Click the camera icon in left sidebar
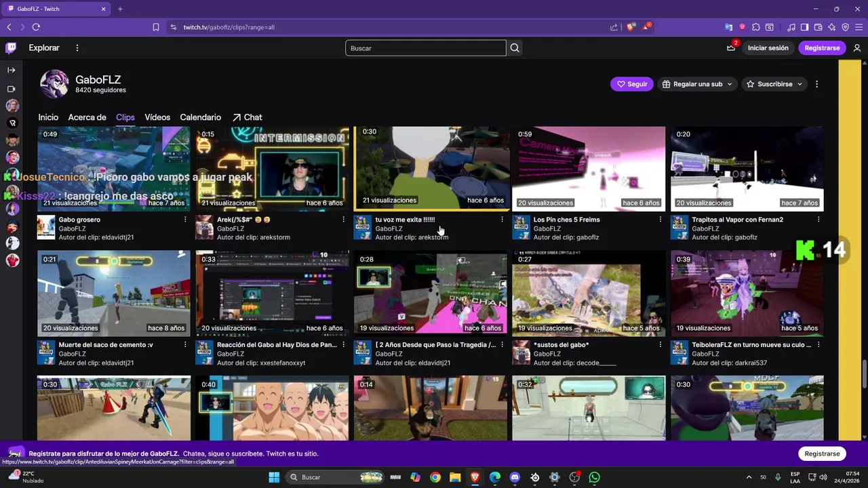The width and height of the screenshot is (868, 488). [12, 89]
